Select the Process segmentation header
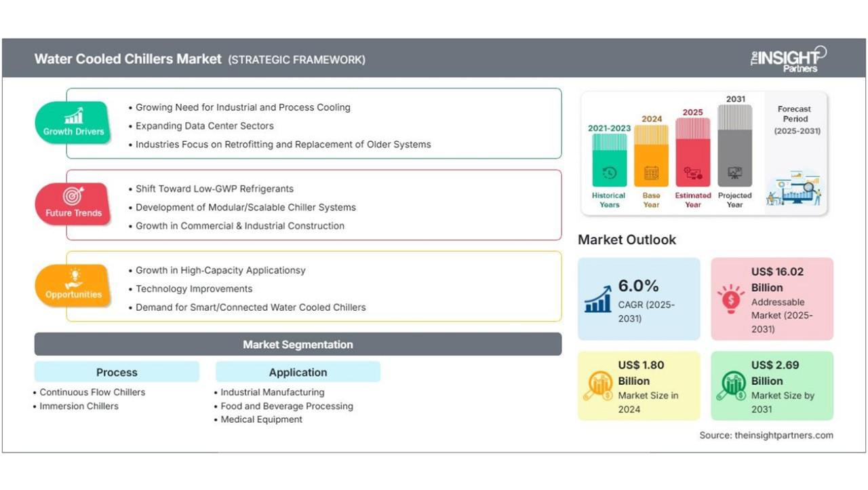868x490 pixels. [x=117, y=372]
